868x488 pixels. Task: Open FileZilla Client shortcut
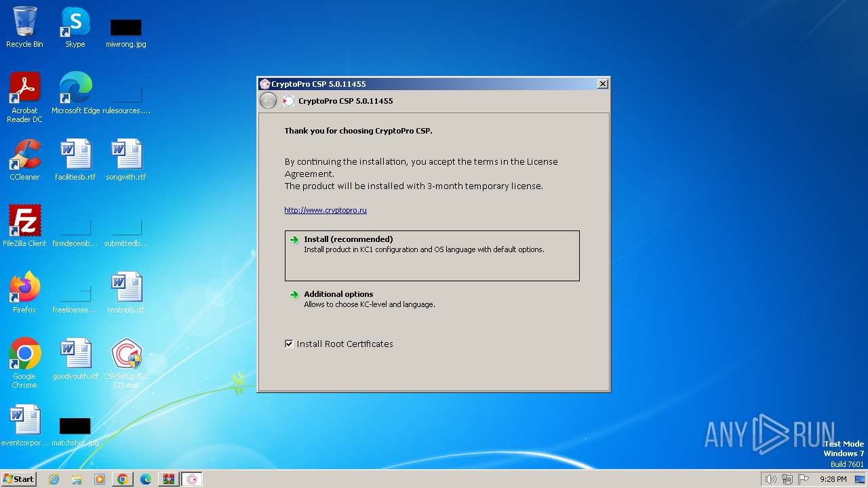click(24, 226)
